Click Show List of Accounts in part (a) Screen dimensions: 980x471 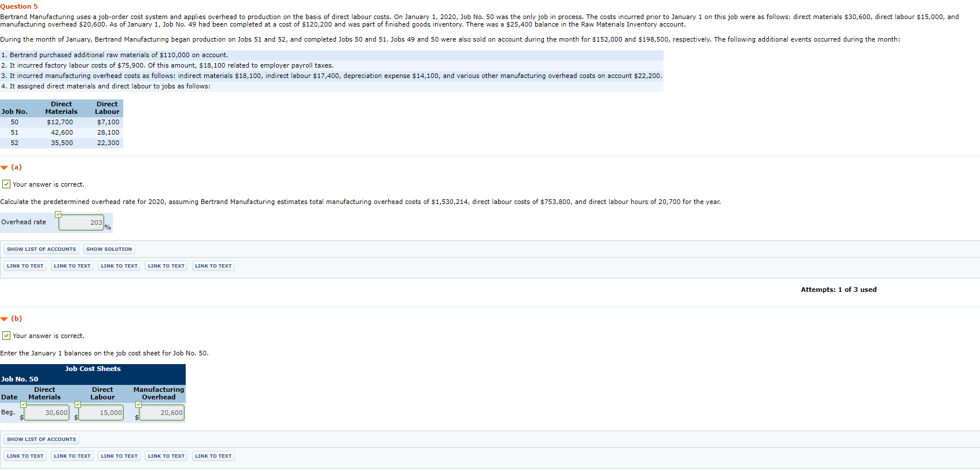pos(41,249)
